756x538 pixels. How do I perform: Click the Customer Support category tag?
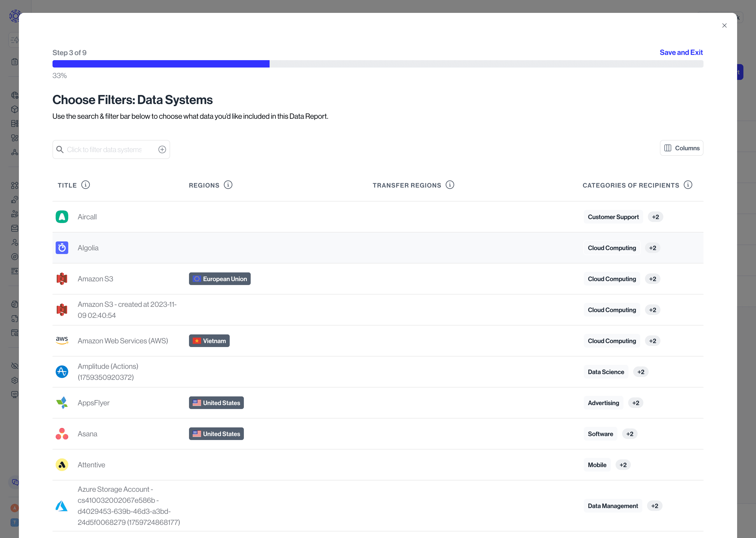(613, 217)
